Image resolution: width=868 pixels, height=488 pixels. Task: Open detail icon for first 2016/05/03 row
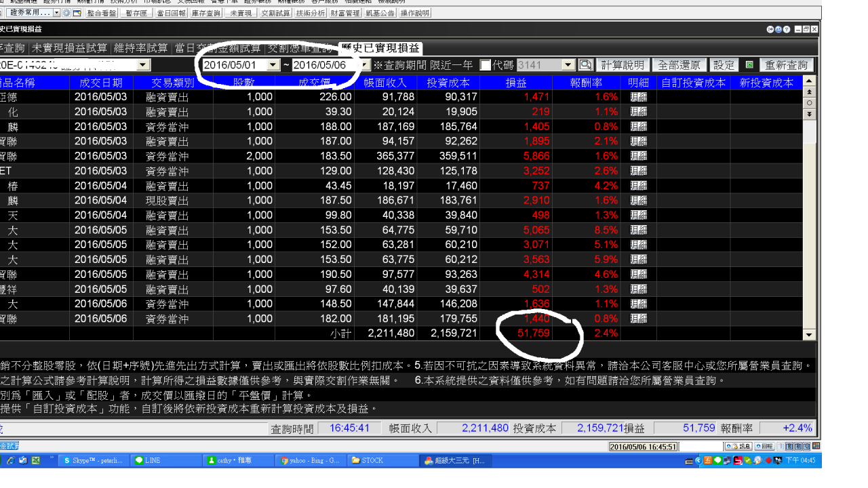[x=638, y=97]
